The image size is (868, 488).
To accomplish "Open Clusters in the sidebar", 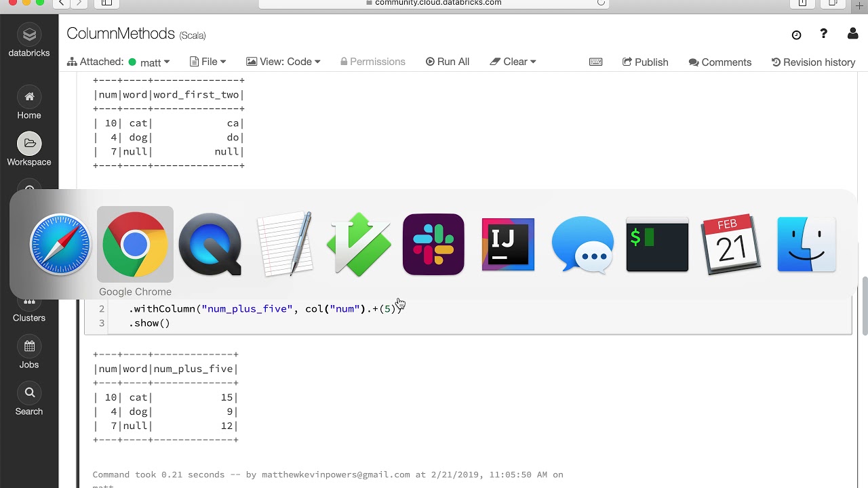I will 29,312.
